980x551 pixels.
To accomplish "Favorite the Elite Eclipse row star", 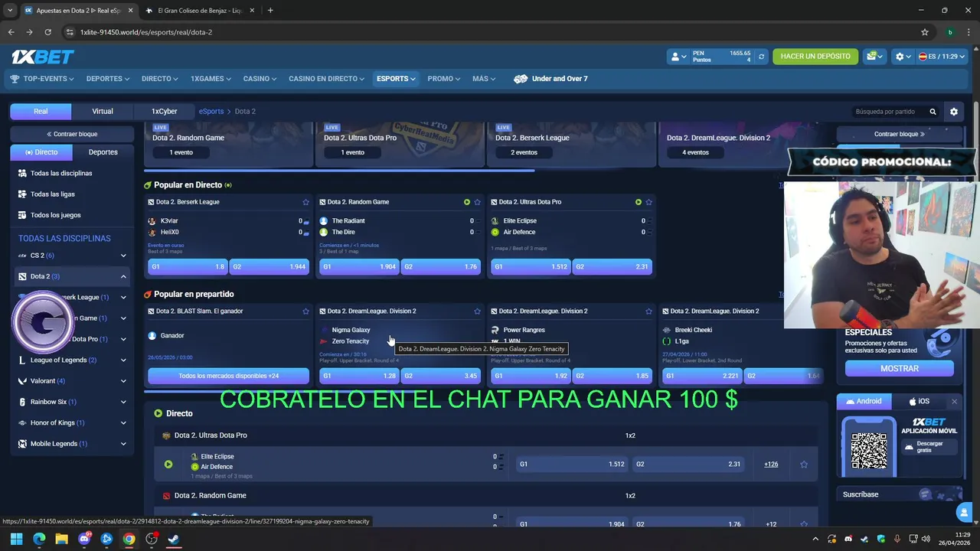I will click(x=804, y=464).
